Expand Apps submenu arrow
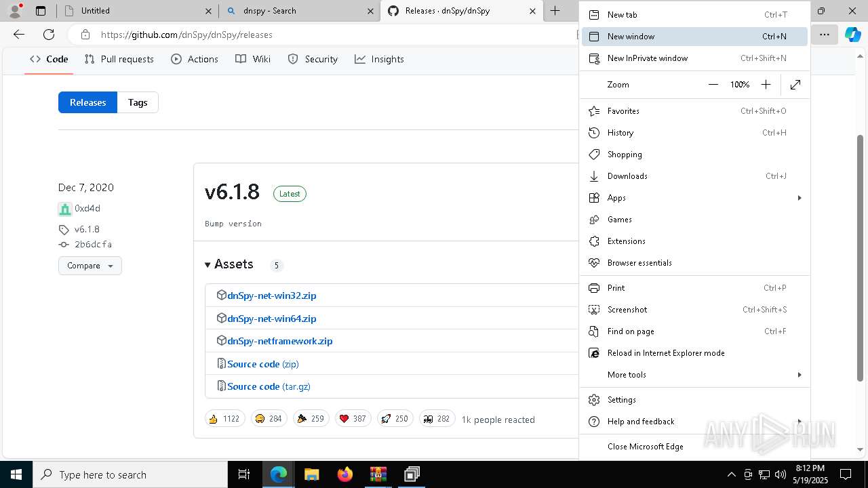 [800, 198]
